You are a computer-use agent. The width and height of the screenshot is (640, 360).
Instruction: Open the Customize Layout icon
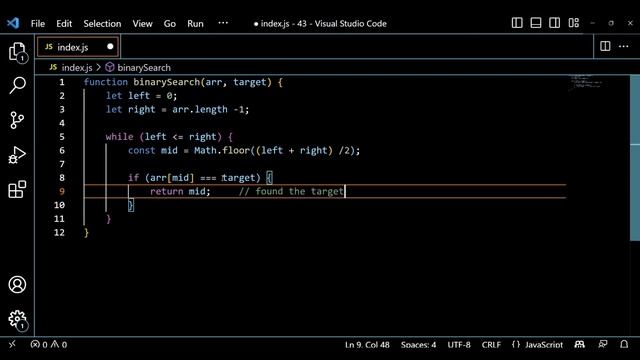pos(573,23)
